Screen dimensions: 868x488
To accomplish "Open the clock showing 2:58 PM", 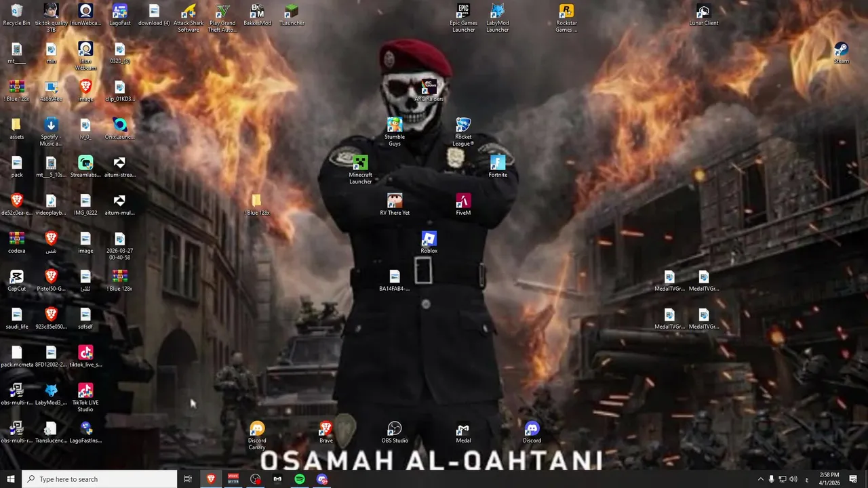I will 829,479.
